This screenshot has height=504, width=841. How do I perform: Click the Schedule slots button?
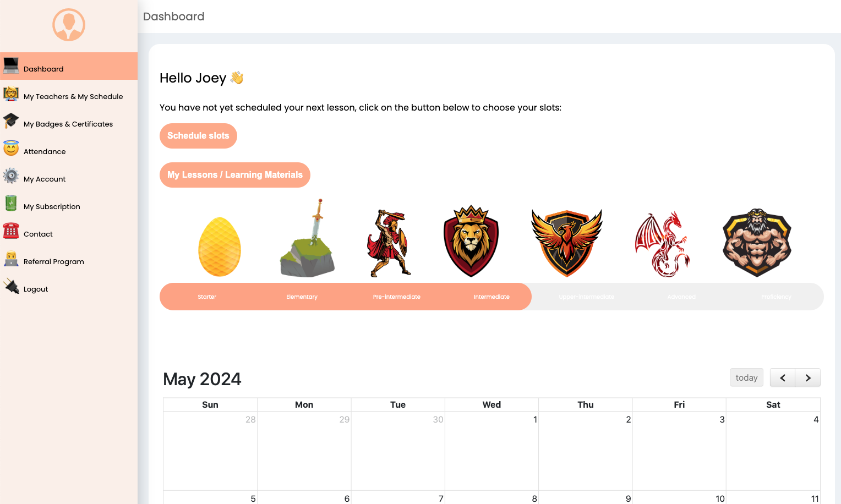[198, 136]
